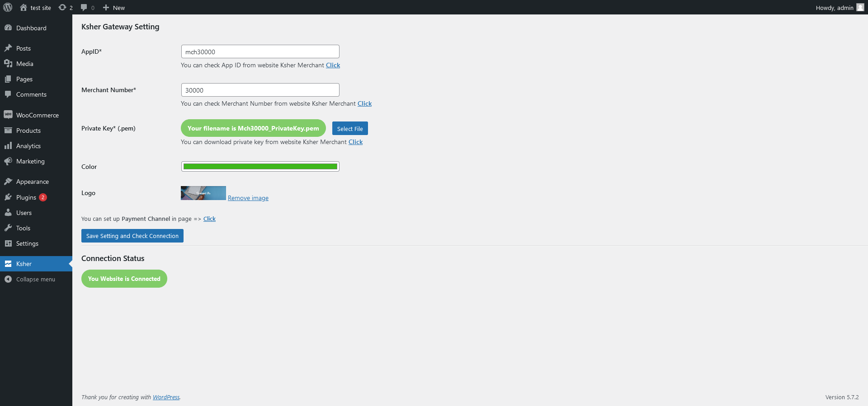This screenshot has height=406, width=868.
Task: Click the Plugins update badge 2
Action: (43, 197)
